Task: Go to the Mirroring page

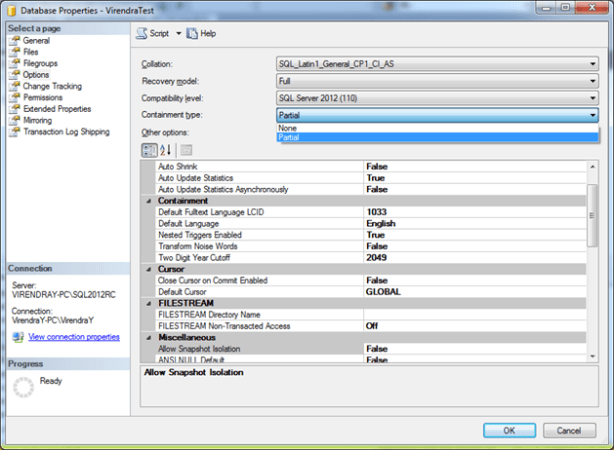Action: tap(37, 120)
